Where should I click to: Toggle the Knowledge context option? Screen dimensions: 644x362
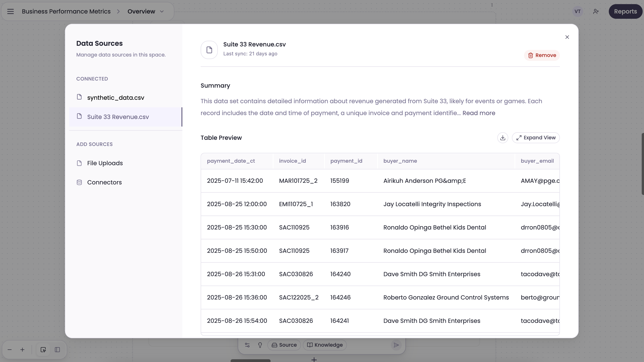click(324, 345)
